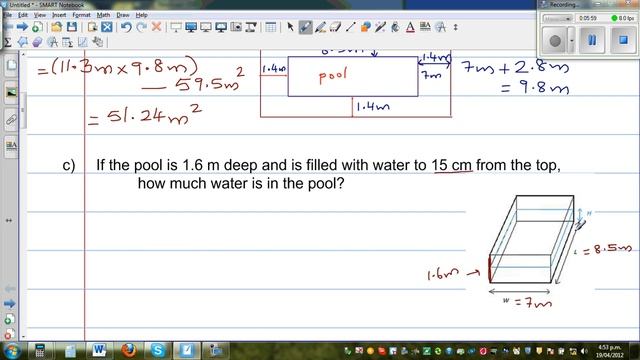Select the Line tool
Screen dimensions: 640x360
tap(350, 27)
